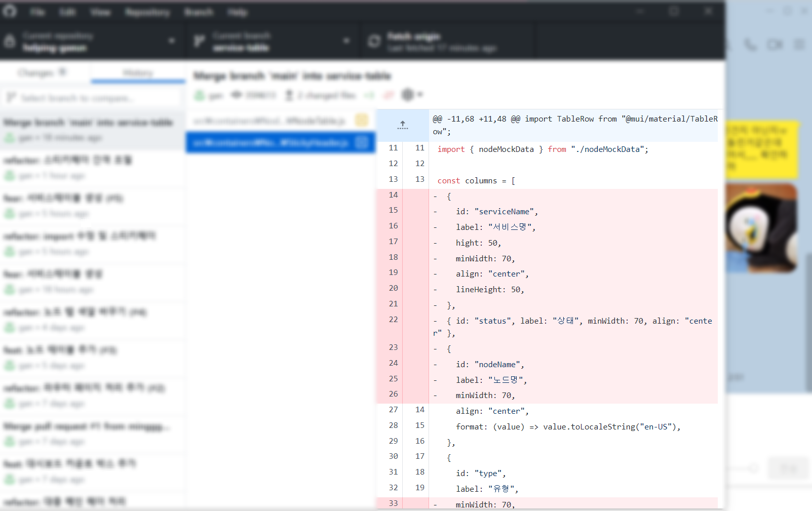Click the GitHub Desktop logo icon
812x511 pixels.
click(x=10, y=11)
